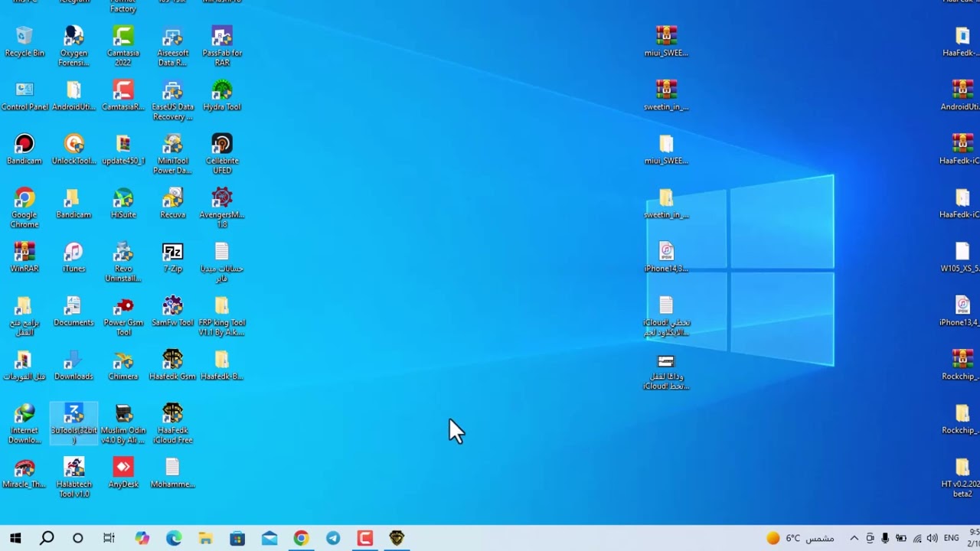980x551 pixels.
Task: Select the iPhone14,3... firmware file
Action: pyautogui.click(x=666, y=257)
